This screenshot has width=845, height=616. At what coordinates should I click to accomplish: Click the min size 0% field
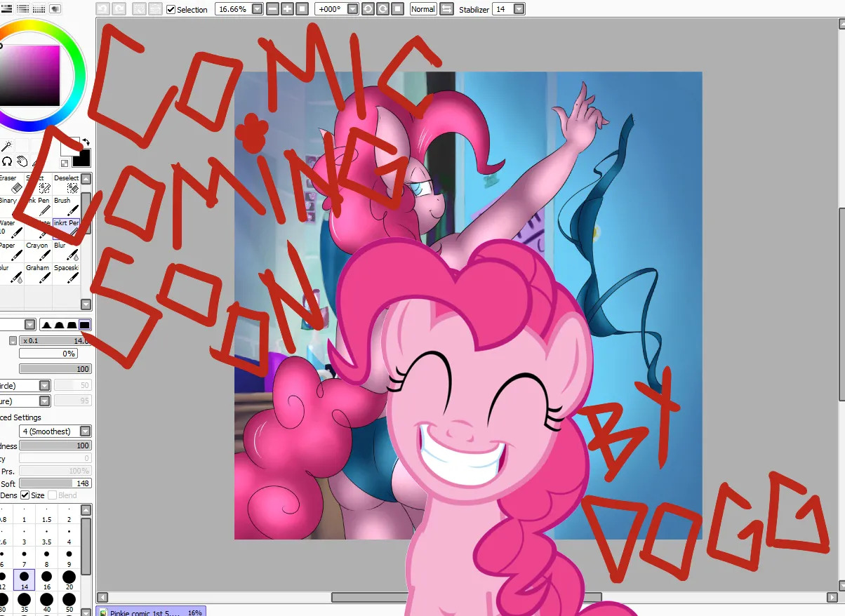[x=48, y=354]
